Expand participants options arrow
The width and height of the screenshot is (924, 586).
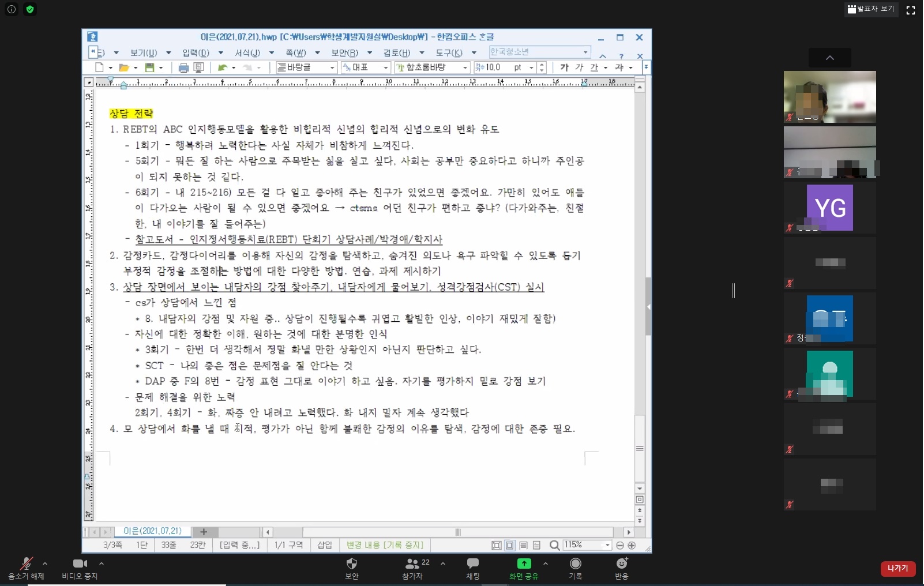(x=443, y=564)
